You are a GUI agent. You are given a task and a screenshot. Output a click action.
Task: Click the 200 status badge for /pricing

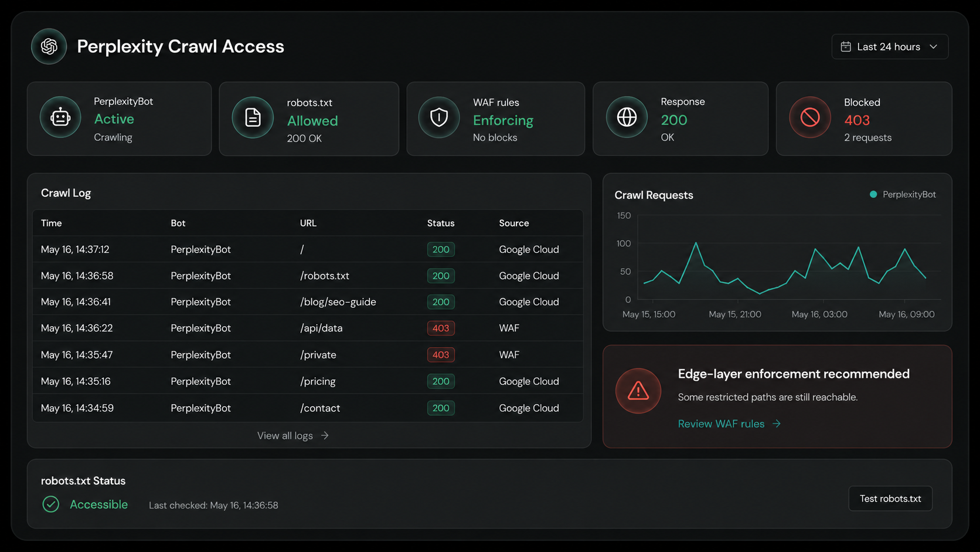pyautogui.click(x=441, y=381)
